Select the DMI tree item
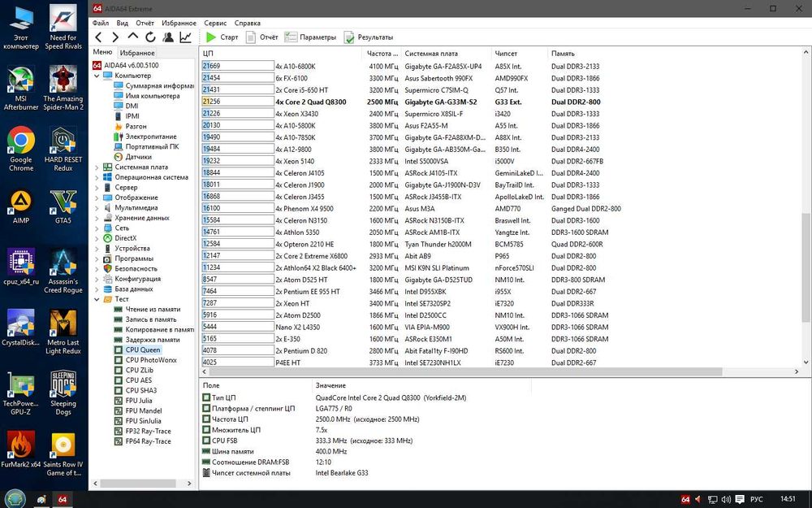Screen dimensions: 812x508 126,106
